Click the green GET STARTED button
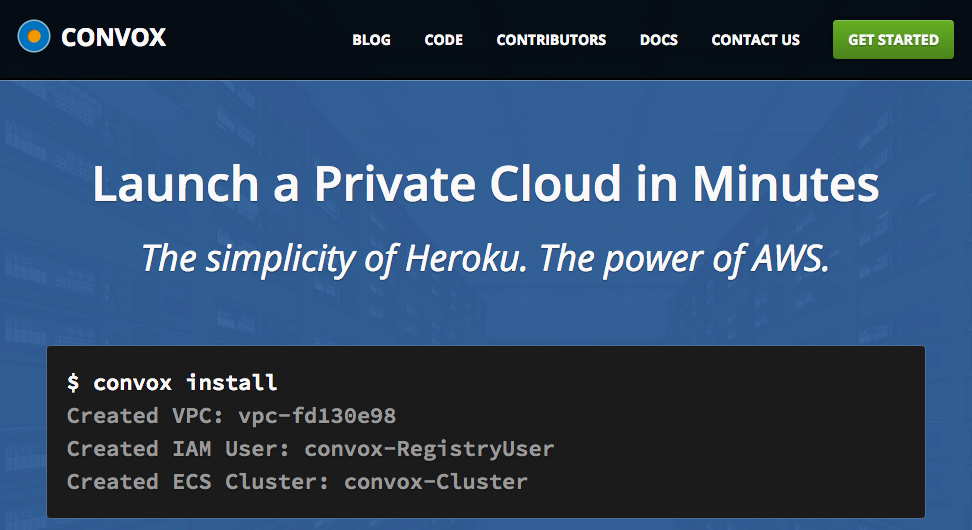 pyautogui.click(x=893, y=40)
